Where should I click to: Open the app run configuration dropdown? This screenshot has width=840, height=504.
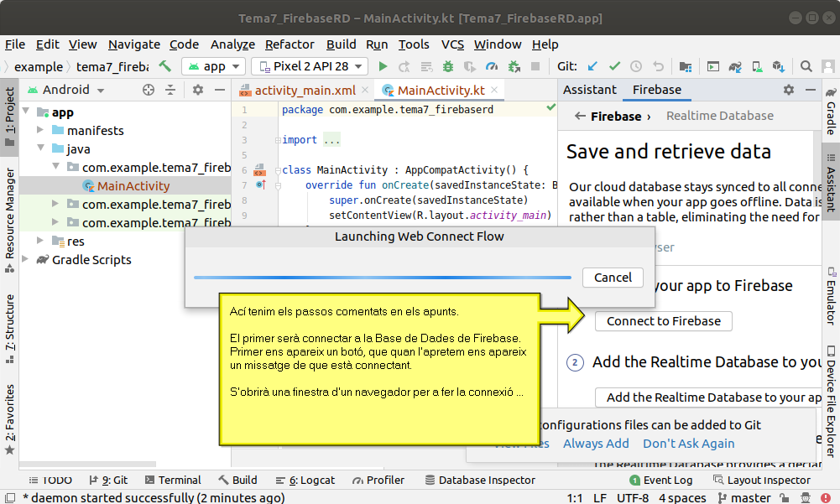pos(214,66)
